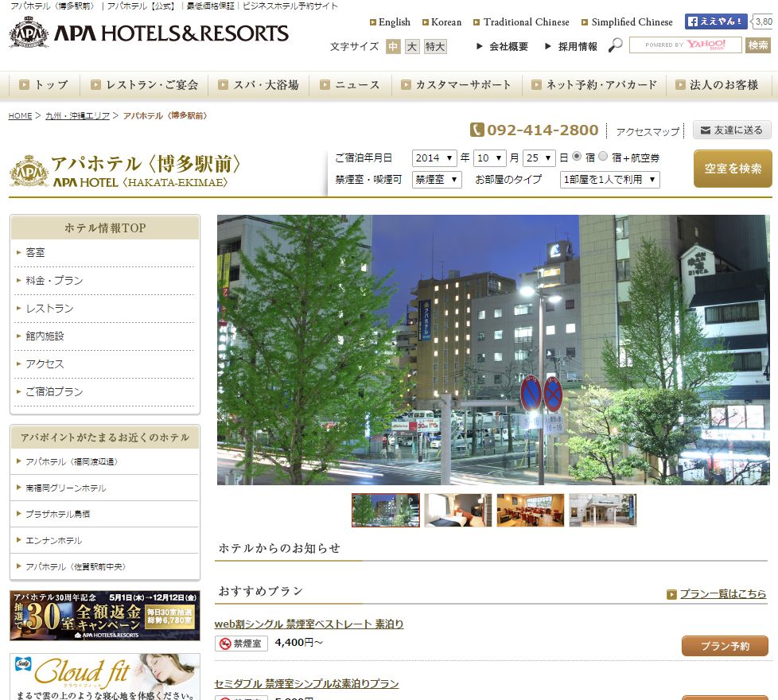This screenshot has width=778, height=700.
Task: Click the 友達に送る button
Action: 732,130
